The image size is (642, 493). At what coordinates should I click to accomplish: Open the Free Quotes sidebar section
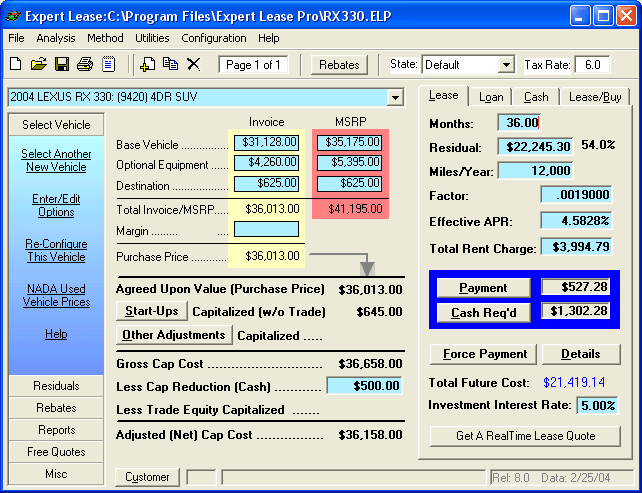56,452
